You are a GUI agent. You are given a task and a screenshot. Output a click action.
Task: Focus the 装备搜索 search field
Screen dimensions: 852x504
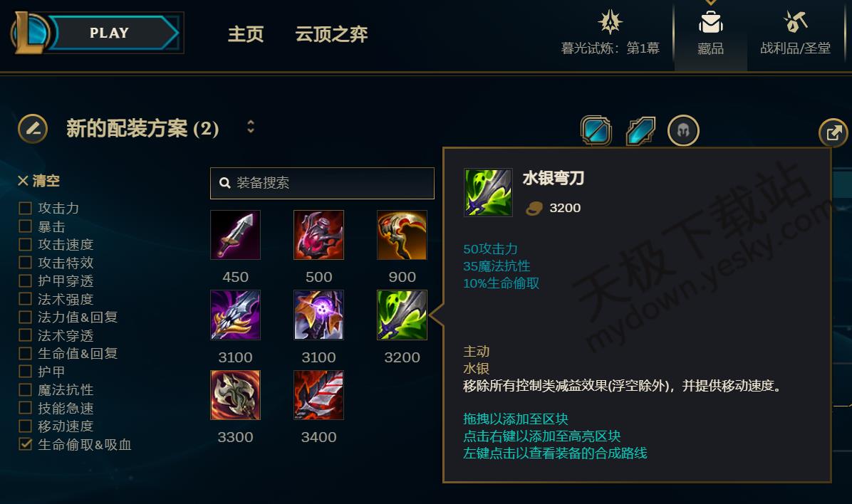coord(322,183)
